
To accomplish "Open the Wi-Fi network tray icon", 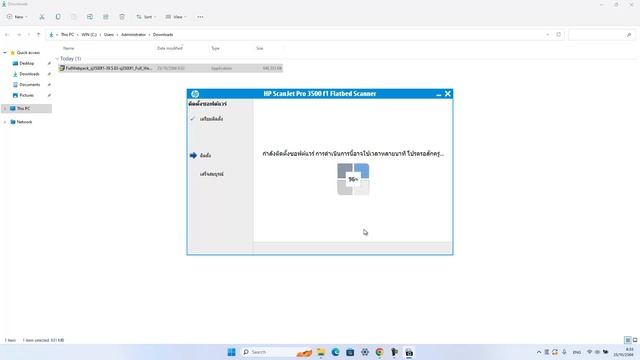I will coord(589,352).
